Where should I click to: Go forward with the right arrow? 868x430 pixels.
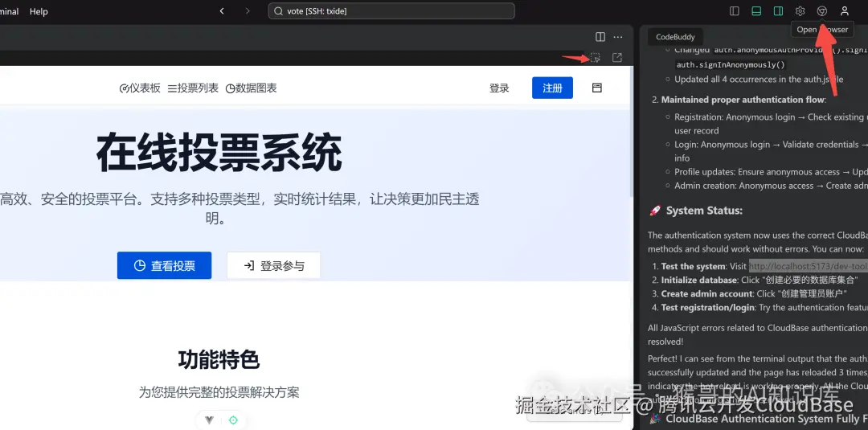pyautogui.click(x=248, y=11)
